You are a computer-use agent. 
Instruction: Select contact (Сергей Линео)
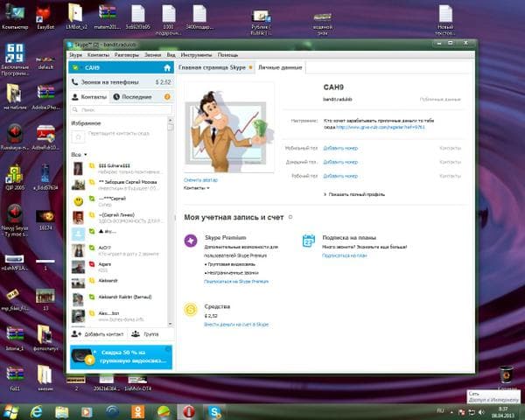tap(119, 218)
